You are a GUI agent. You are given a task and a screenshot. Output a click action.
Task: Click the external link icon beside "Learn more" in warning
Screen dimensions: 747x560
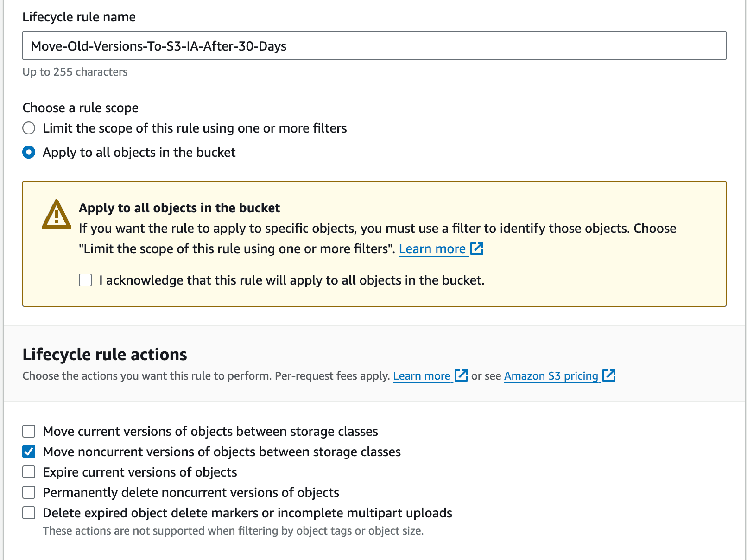tap(477, 248)
